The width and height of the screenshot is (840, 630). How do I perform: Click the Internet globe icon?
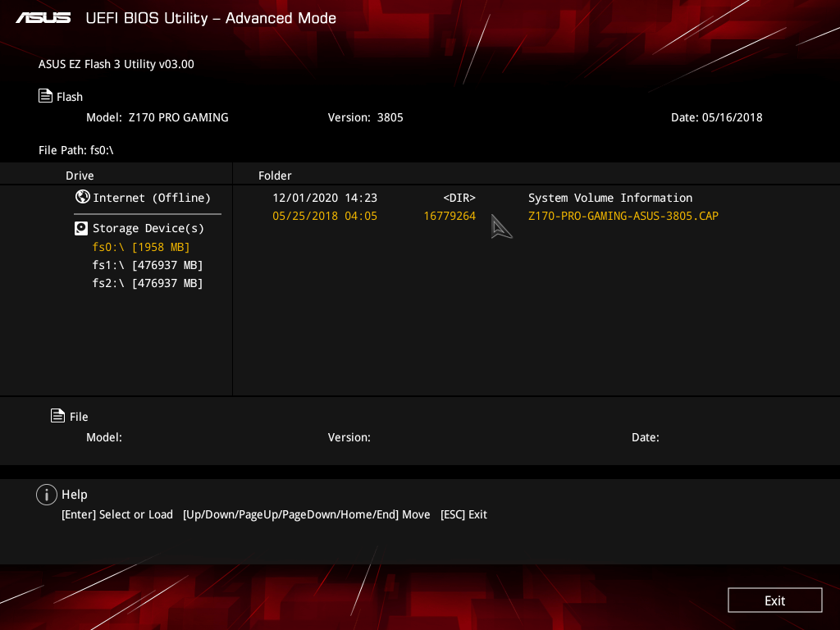click(82, 197)
